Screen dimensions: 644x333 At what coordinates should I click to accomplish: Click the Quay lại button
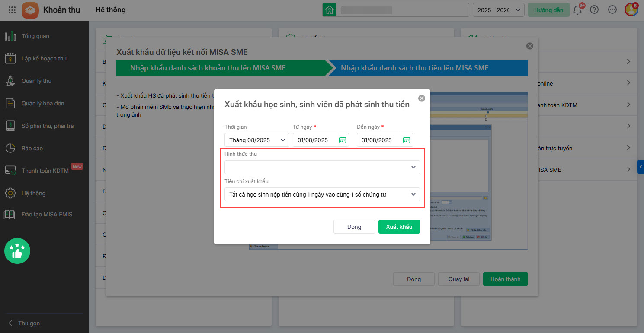point(459,279)
